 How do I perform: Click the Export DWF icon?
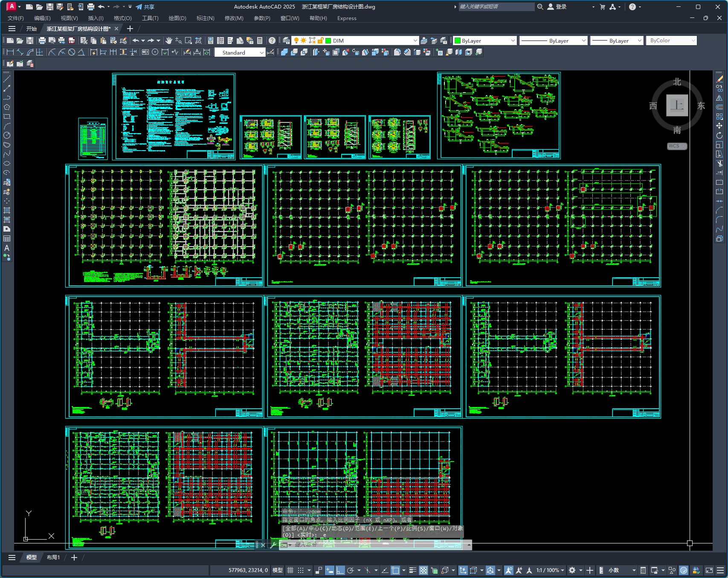tap(72, 41)
